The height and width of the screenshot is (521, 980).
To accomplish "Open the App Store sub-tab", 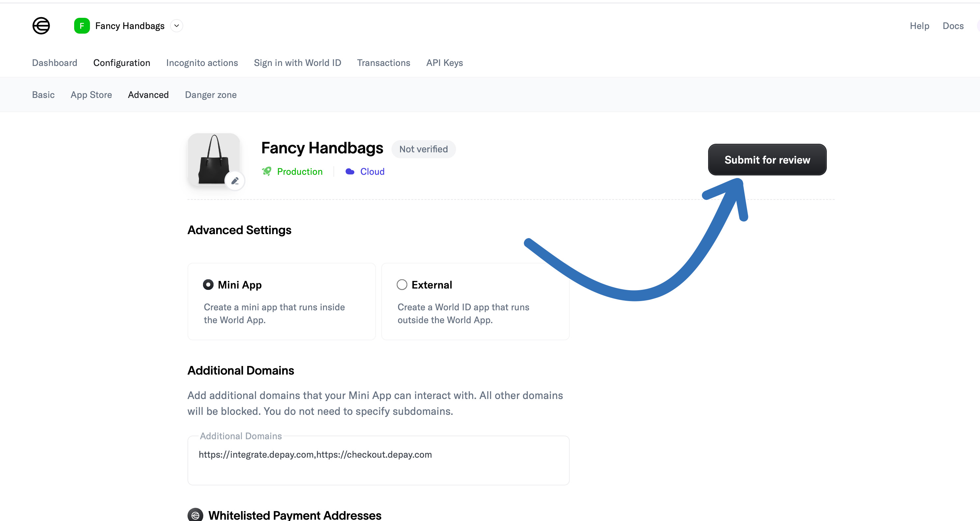I will point(91,95).
